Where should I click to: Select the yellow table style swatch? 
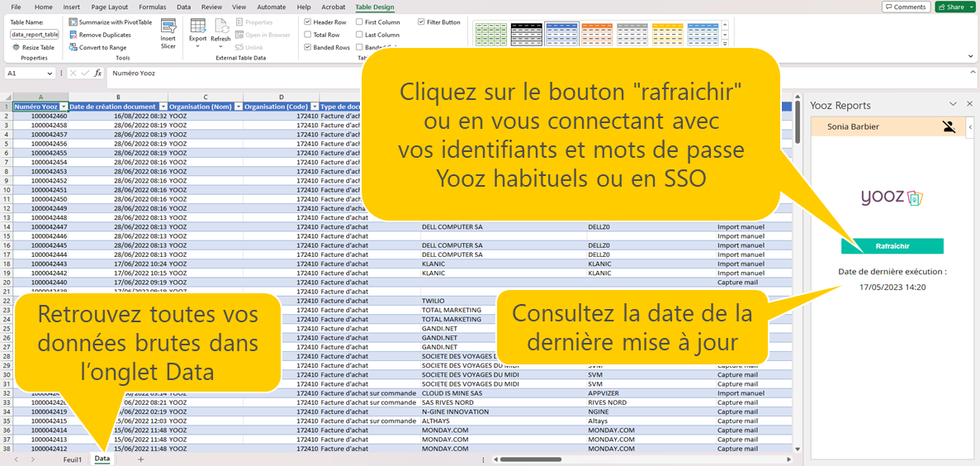[667, 35]
